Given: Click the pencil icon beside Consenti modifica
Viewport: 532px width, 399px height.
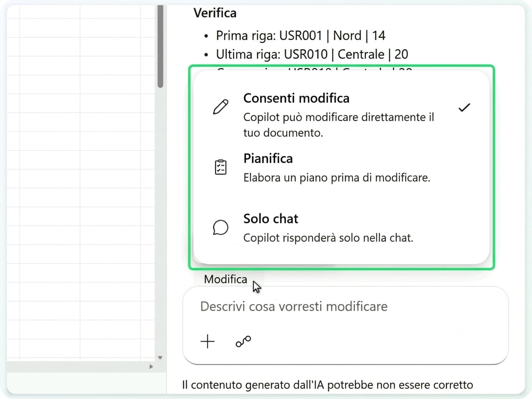Looking at the screenshot, I should 220,107.
